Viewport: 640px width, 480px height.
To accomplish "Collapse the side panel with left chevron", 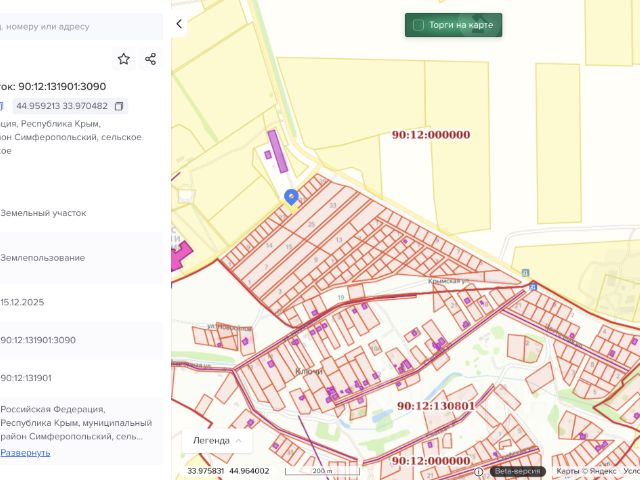I will (179, 23).
